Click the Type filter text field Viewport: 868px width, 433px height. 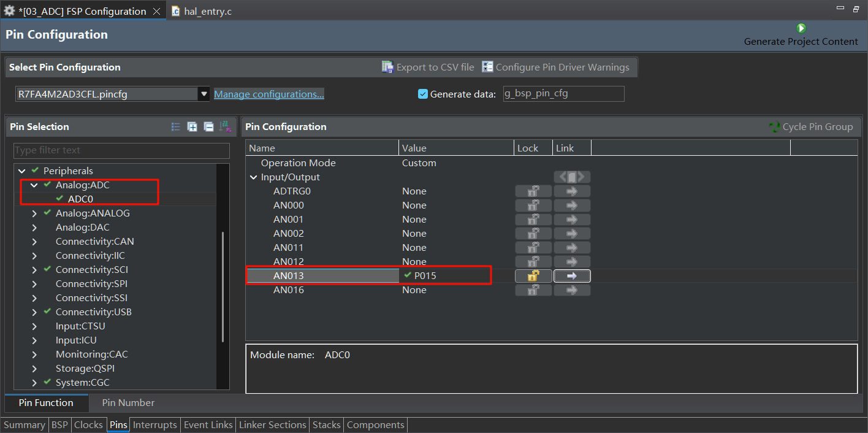[121, 150]
